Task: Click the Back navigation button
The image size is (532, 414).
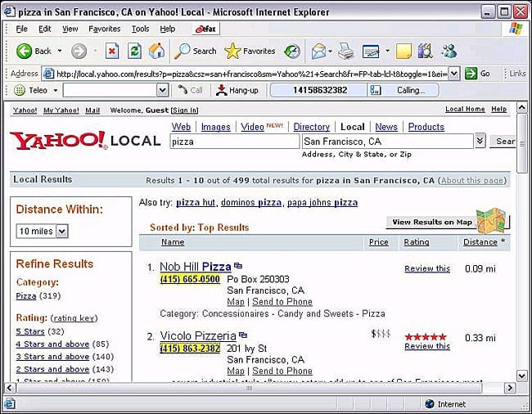Action: pyautogui.click(x=34, y=52)
